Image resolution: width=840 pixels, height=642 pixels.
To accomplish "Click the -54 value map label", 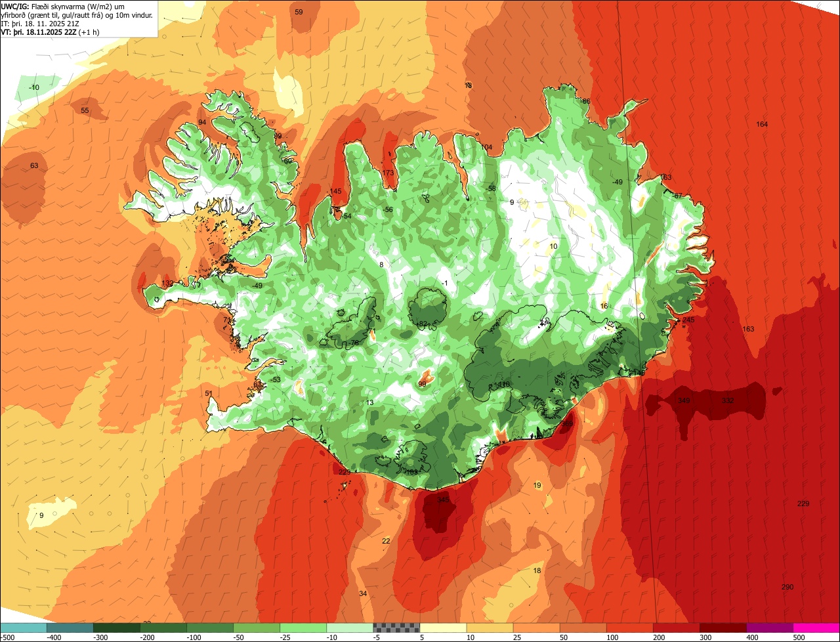I will coord(346,217).
